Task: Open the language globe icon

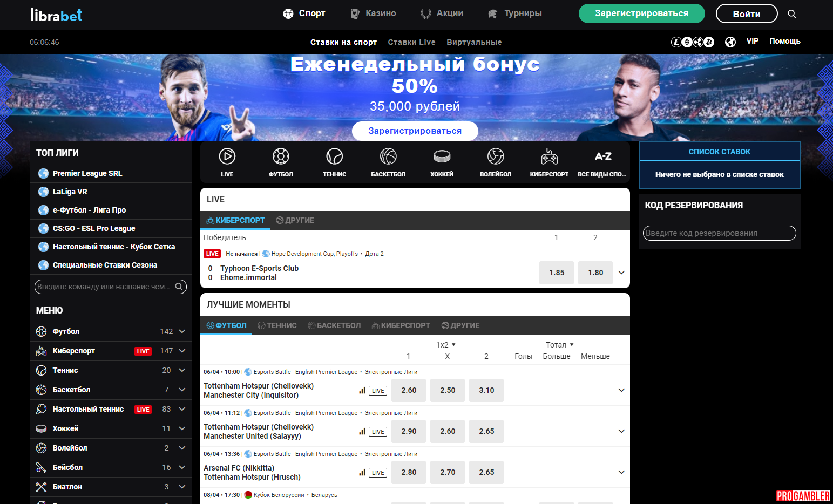Action: point(730,42)
